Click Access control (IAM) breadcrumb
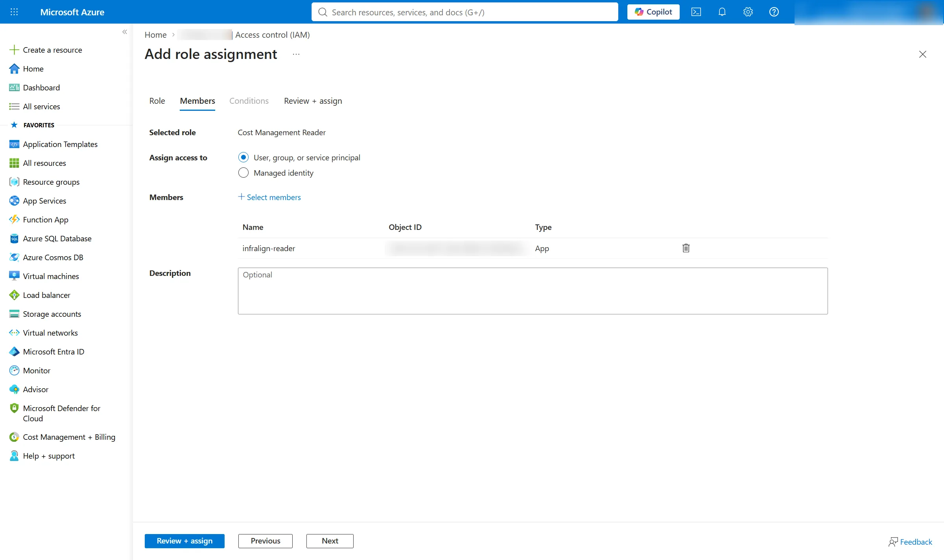 click(x=273, y=35)
